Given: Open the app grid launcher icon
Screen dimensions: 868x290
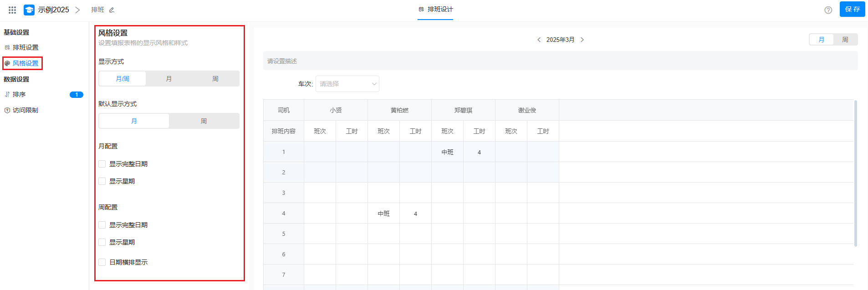Looking at the screenshot, I should tap(12, 10).
